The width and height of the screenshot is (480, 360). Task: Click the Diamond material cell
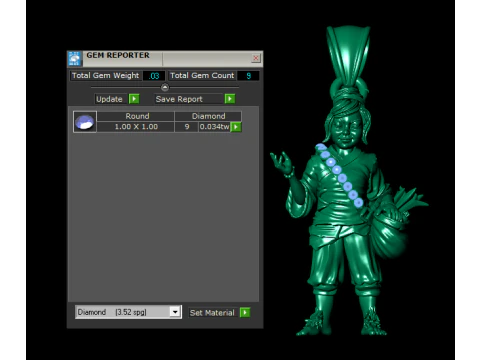tap(208, 116)
